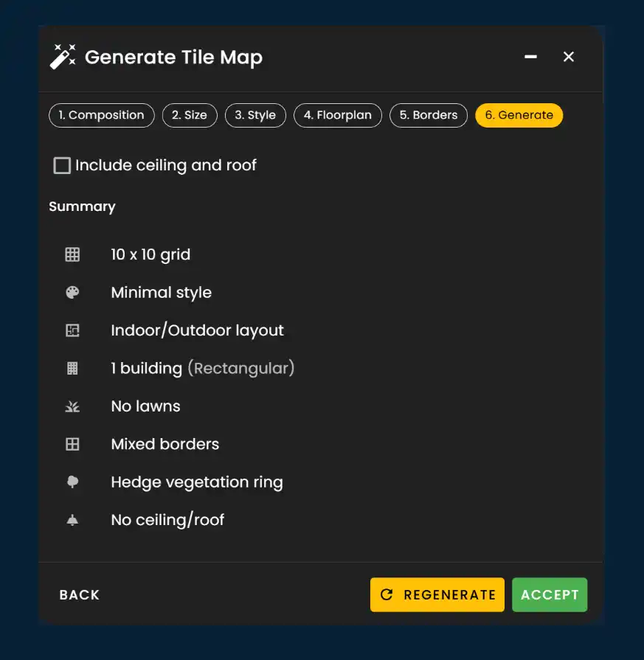Click the layout icon beside Indoor/Outdoor layout
644x660 pixels.
coord(72,330)
